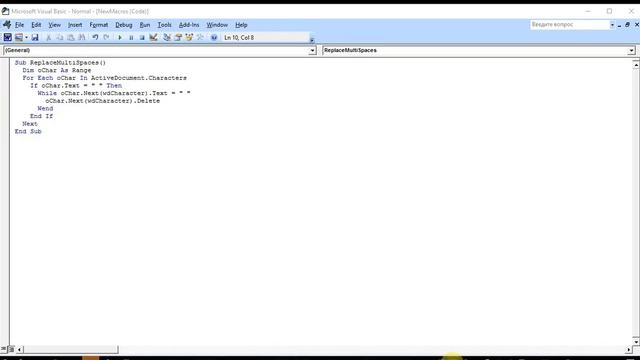
Task: Open the Properties Window icon
Action: [178, 37]
